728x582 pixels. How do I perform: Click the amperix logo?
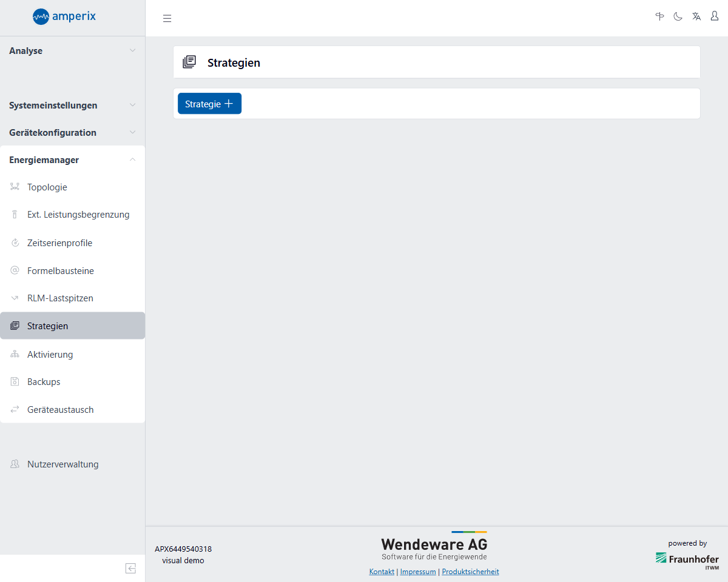[64, 16]
